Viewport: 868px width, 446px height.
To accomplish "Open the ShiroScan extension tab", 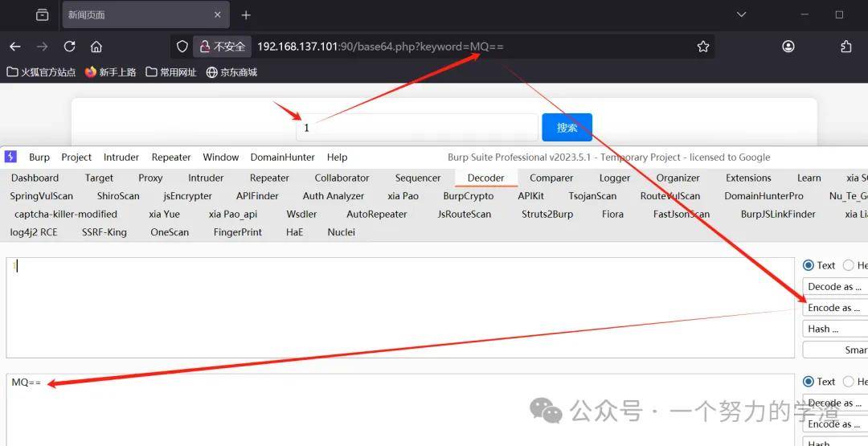I will 118,196.
